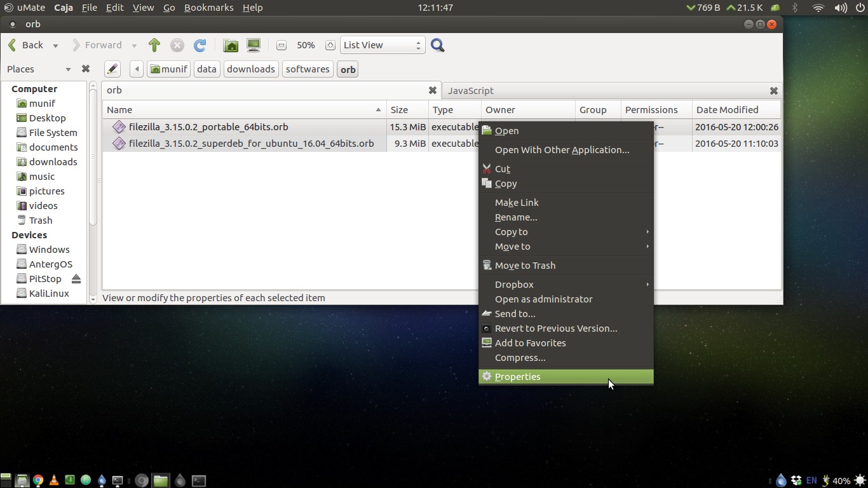Viewport: 868px width, 488px height.
Task: Click the Dropbox icon in the system tray
Action: point(796,480)
